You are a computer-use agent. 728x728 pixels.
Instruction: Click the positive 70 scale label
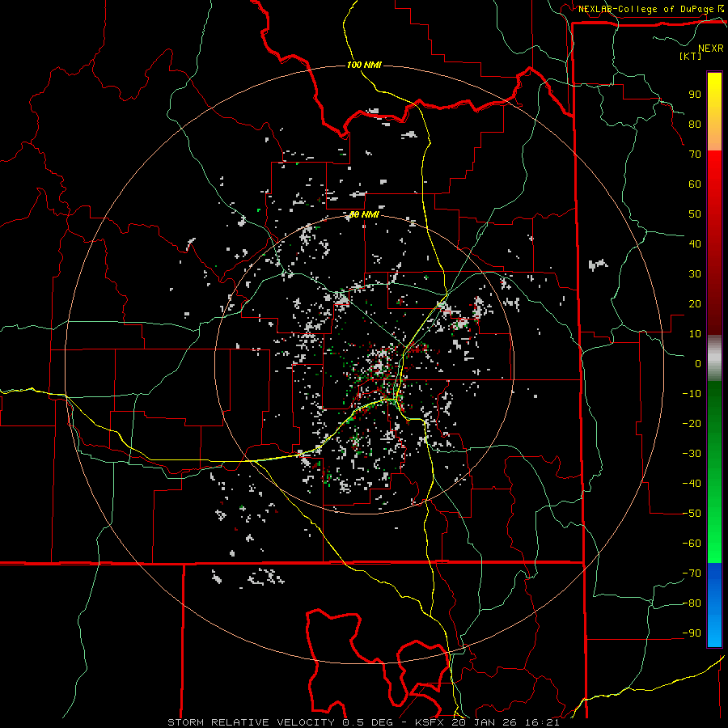point(695,154)
